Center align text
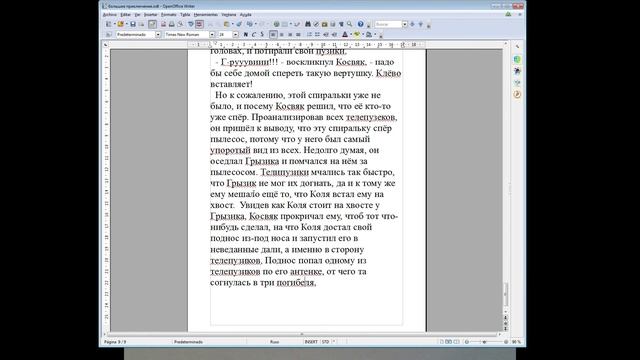The image size is (640, 360). pos(281,35)
